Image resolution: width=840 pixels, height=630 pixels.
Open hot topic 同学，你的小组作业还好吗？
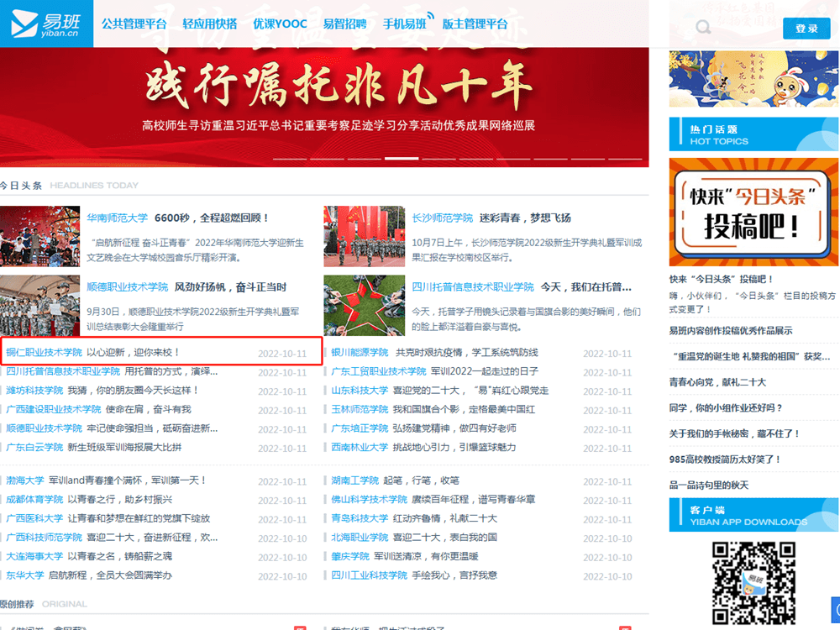[726, 408]
